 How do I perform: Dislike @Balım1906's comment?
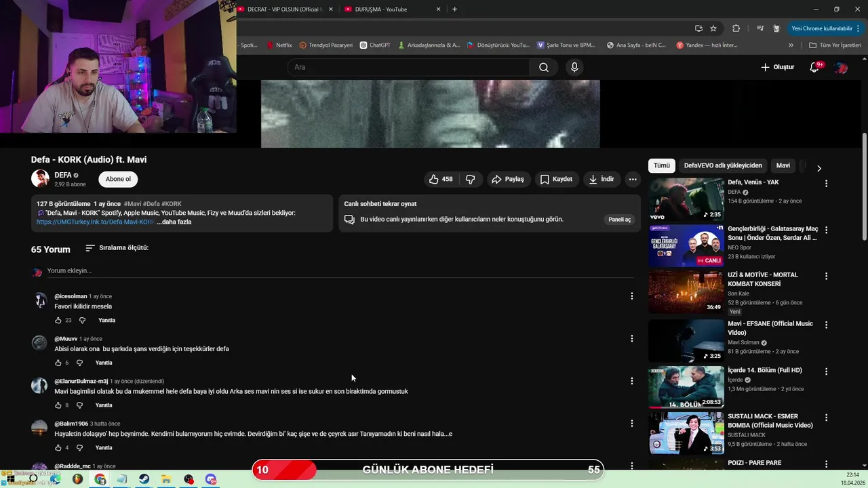[79, 447]
